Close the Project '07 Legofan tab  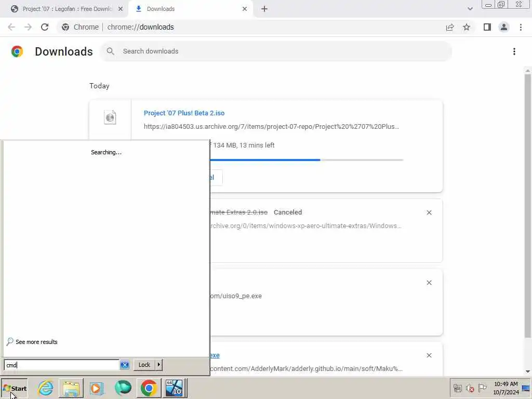pyautogui.click(x=120, y=9)
